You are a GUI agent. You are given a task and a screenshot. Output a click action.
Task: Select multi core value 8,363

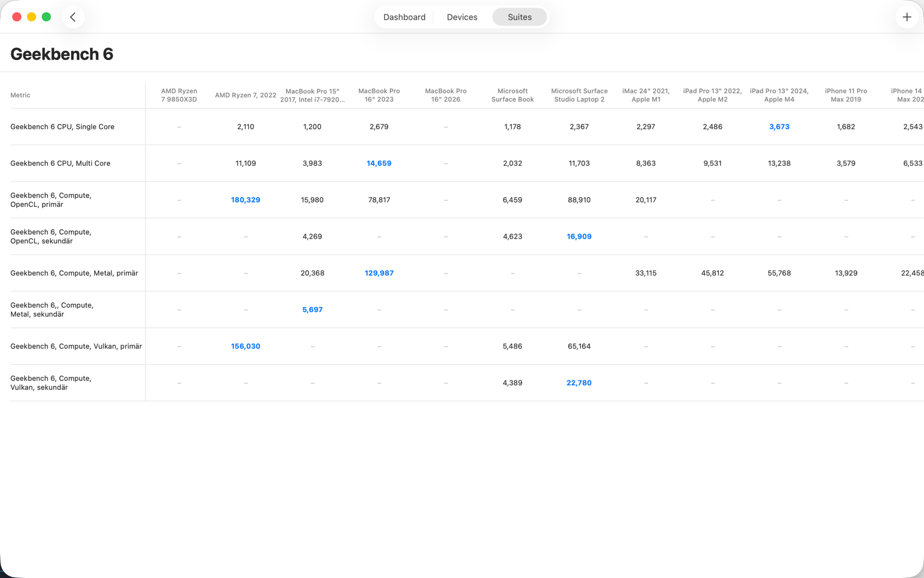click(x=646, y=164)
